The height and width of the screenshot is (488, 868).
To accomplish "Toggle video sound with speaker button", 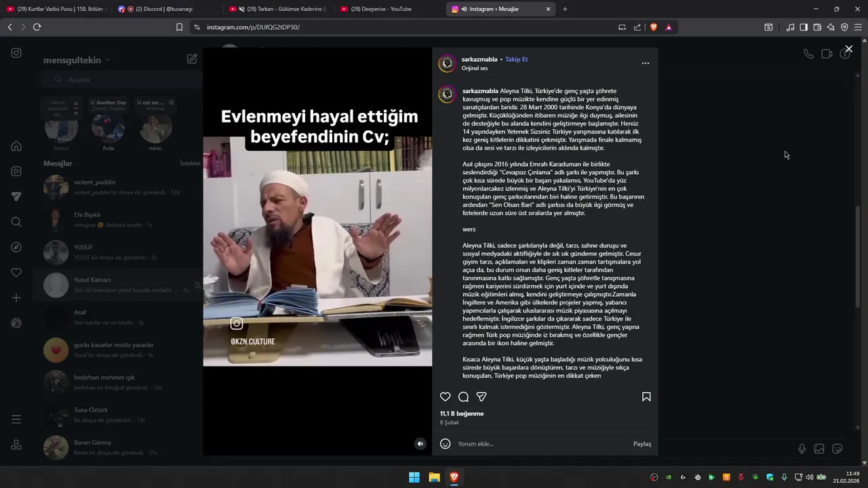I will click(x=420, y=443).
